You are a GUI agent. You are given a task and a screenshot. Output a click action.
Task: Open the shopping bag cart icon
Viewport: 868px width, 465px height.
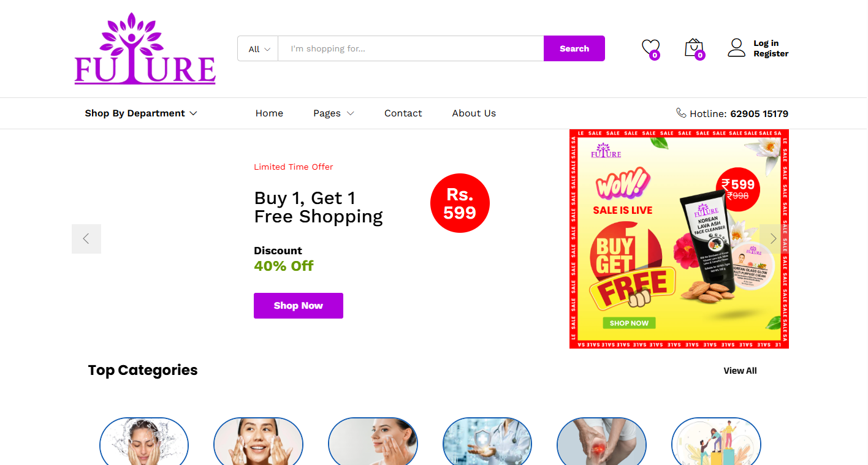click(694, 48)
